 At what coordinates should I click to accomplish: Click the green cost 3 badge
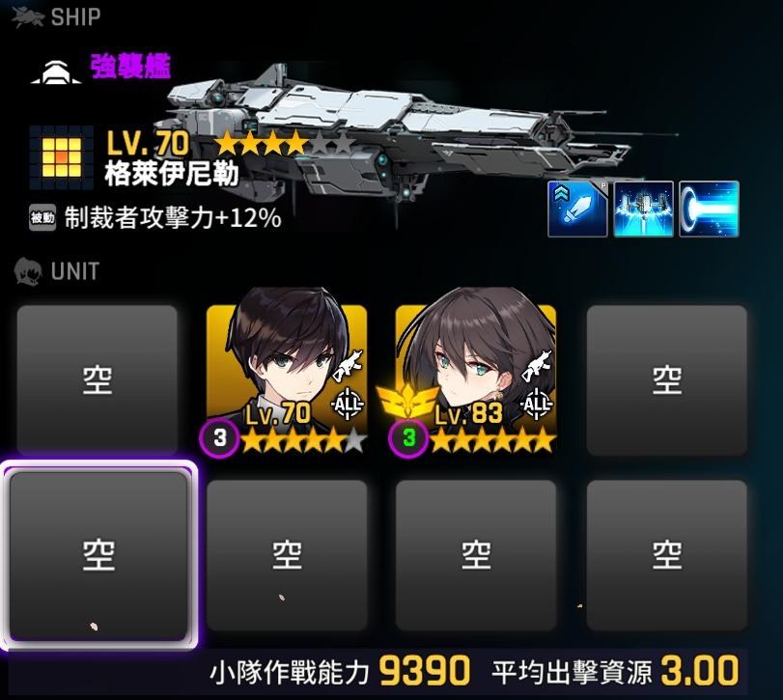(408, 438)
